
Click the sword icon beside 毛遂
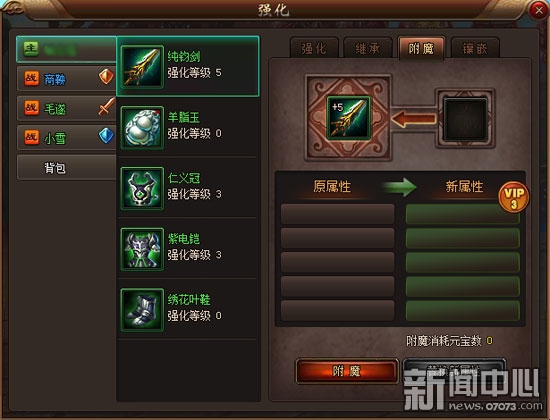point(107,106)
